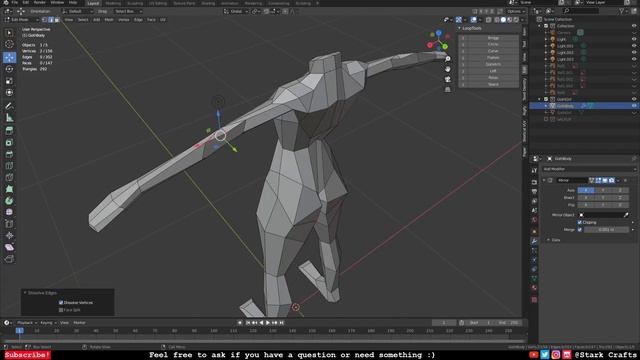This screenshot has height=360, width=640.
Task: Choose the Inset Faces tool
Action: pos(9,142)
